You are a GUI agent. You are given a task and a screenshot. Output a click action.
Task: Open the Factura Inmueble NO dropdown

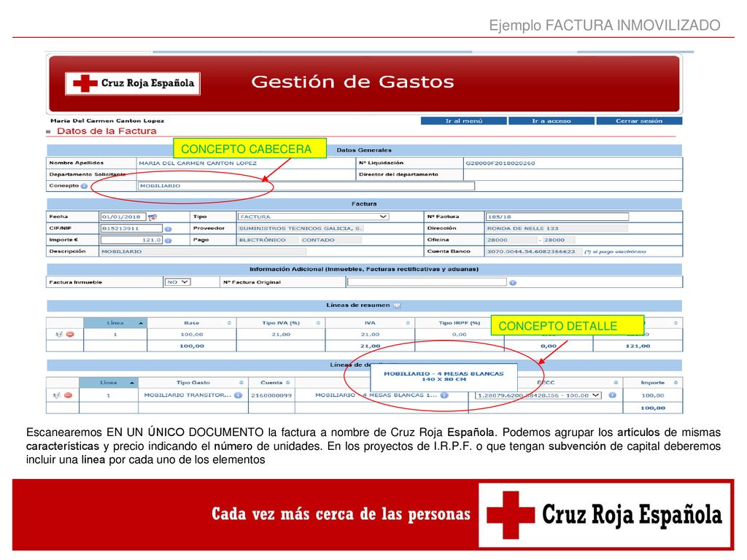click(x=177, y=282)
